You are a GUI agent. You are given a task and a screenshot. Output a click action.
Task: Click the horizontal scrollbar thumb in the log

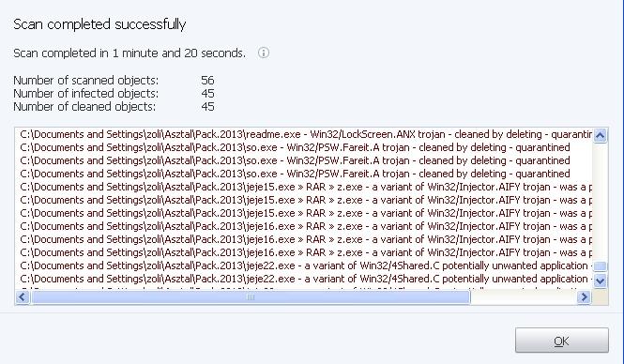tap(251, 296)
